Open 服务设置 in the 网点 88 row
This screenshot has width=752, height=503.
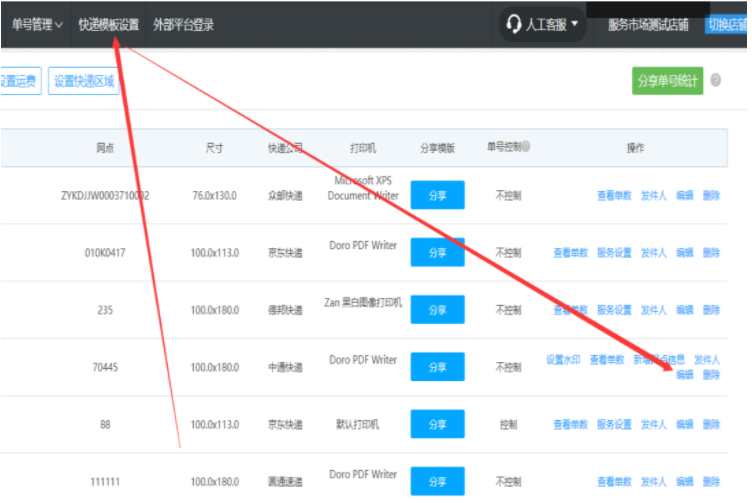pyautogui.click(x=614, y=424)
